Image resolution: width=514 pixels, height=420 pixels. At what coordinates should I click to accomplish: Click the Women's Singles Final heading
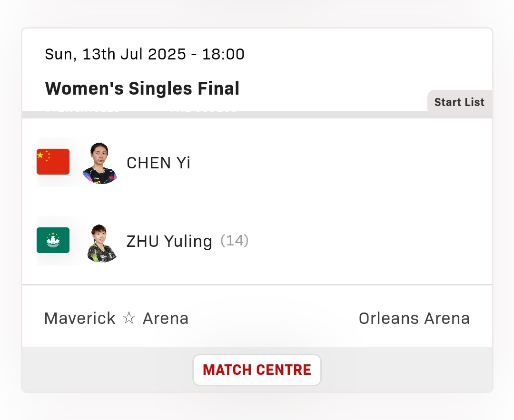pyautogui.click(x=142, y=88)
